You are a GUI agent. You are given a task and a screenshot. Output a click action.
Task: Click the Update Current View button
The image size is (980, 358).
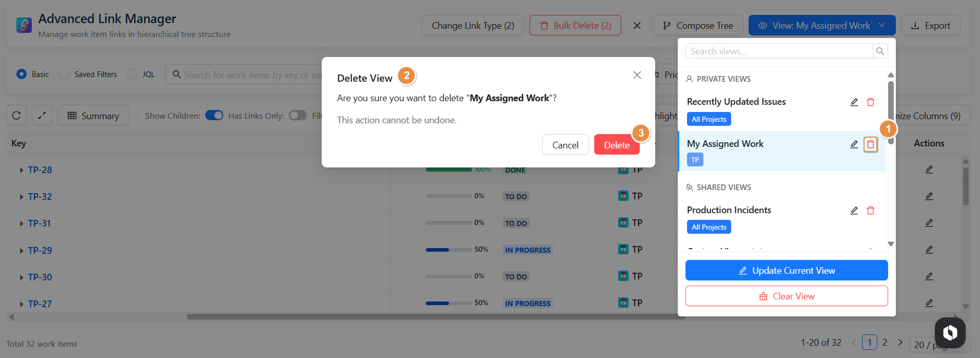point(787,270)
